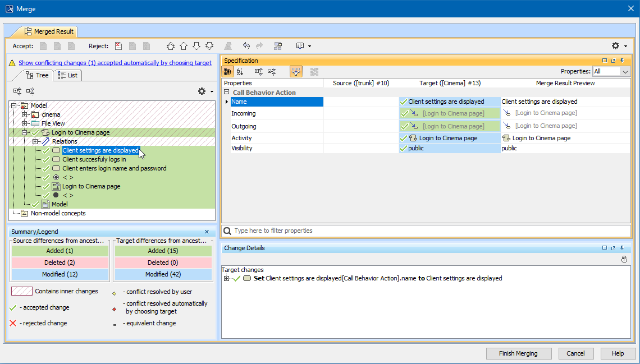Collapse all nodes in the Specification table

272,71
